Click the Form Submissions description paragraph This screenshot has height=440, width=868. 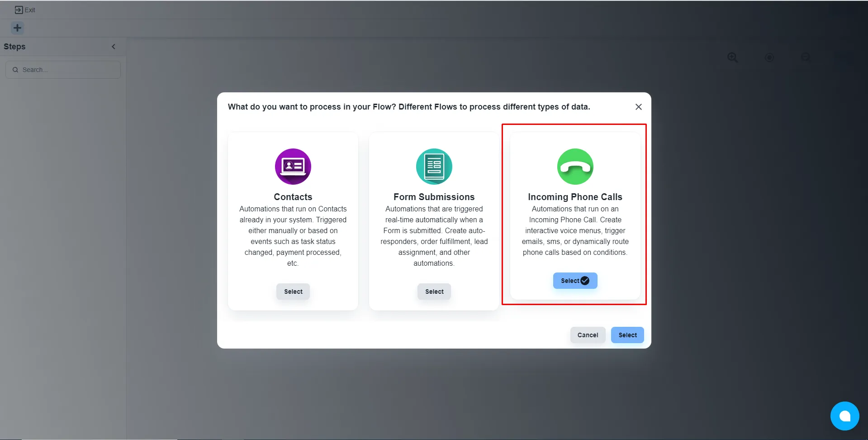(434, 236)
